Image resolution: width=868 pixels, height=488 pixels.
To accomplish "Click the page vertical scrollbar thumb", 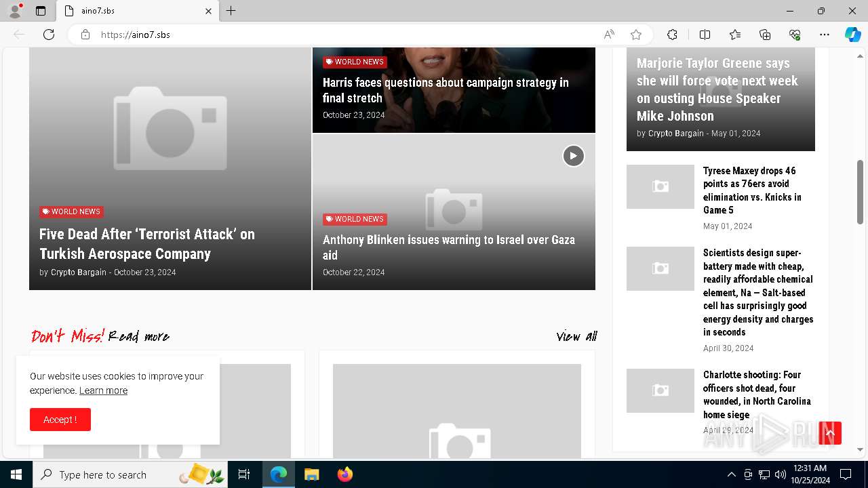I will (x=860, y=192).
